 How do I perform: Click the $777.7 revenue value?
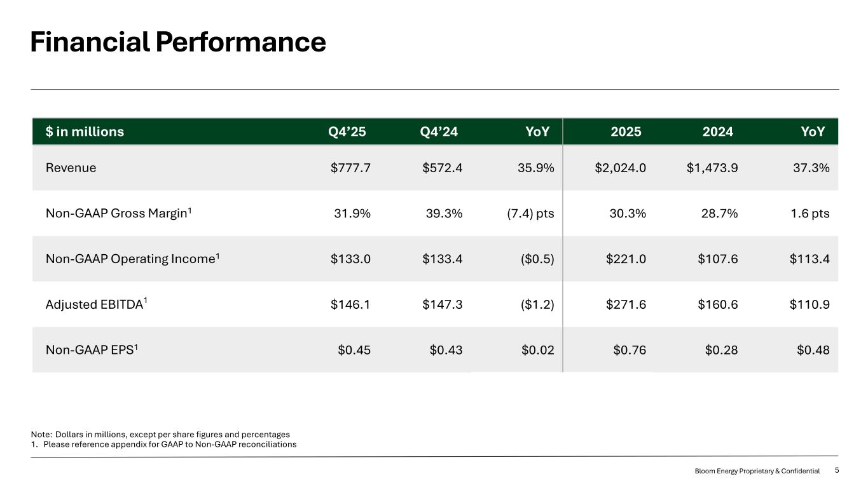[x=350, y=168]
